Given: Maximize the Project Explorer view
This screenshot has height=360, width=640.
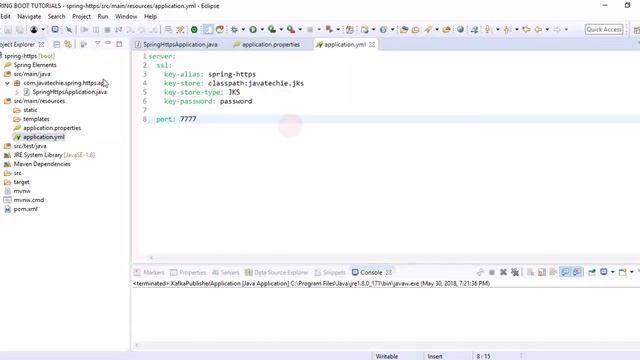Looking at the screenshot, I should (119, 44).
